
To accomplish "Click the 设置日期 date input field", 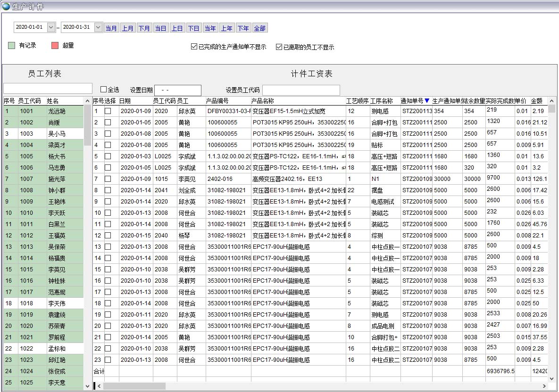I will coord(177,90).
